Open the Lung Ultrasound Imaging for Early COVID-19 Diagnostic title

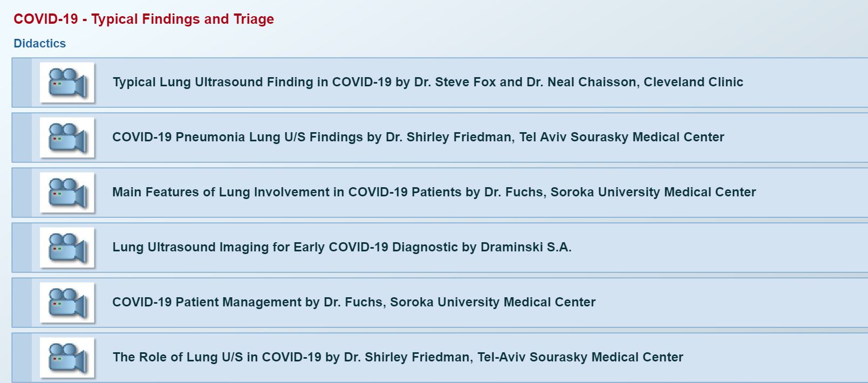(342, 247)
